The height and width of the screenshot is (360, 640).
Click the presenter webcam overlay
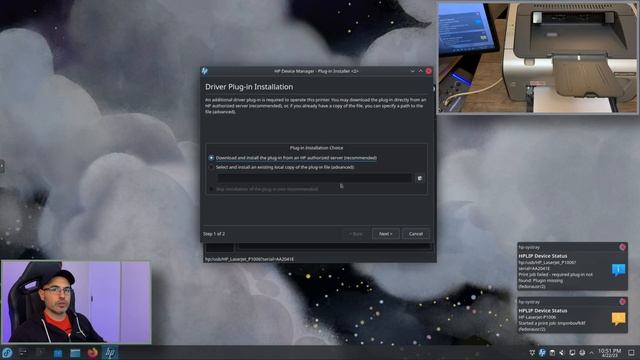[x=76, y=302]
